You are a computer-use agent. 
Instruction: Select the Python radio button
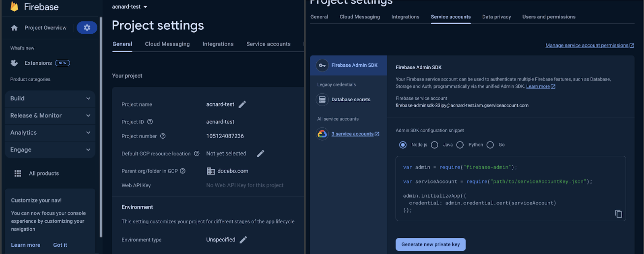[x=460, y=145]
